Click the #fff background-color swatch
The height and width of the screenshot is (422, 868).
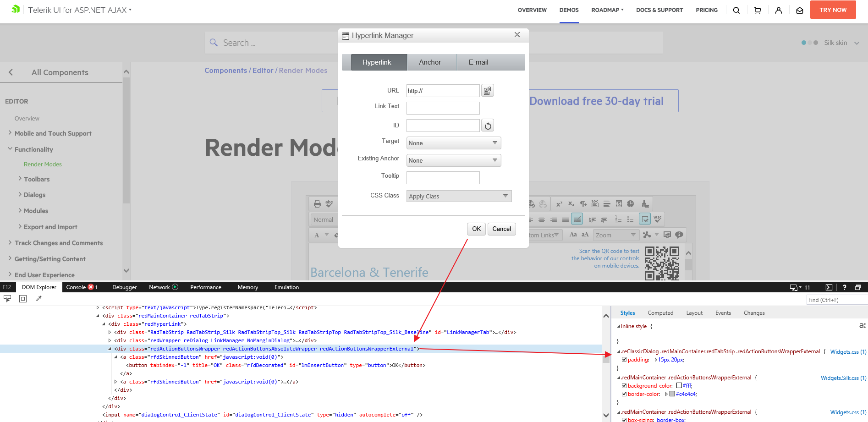679,386
